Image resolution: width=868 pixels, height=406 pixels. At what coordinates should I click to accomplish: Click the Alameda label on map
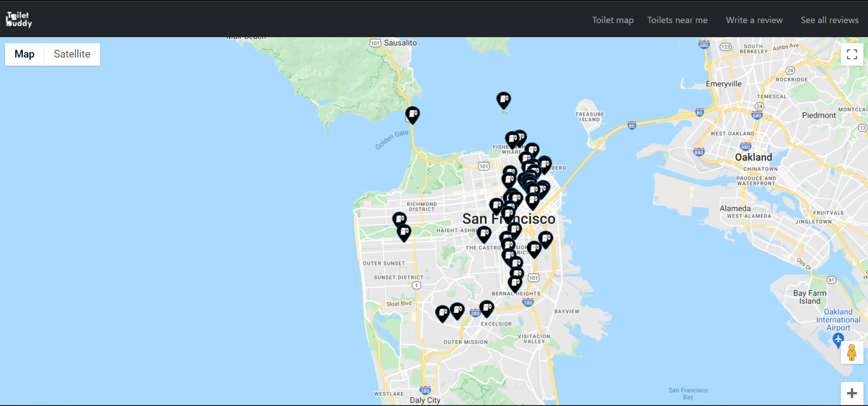point(735,208)
